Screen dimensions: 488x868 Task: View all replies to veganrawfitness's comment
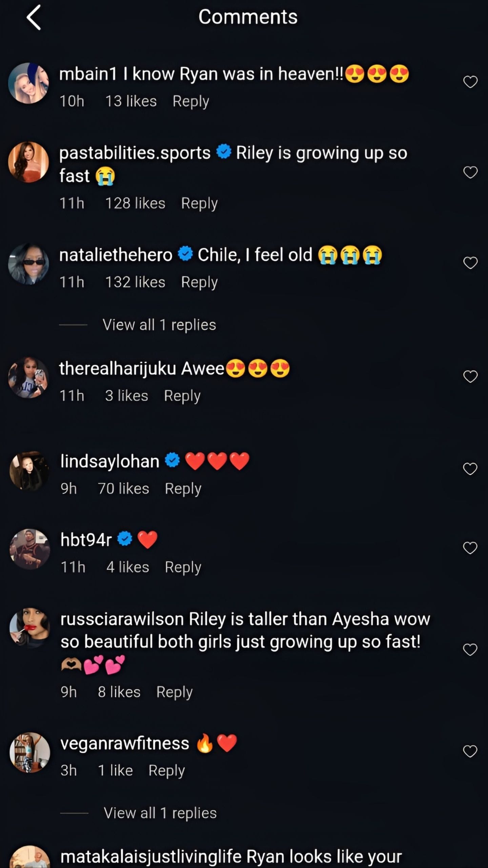point(160,813)
